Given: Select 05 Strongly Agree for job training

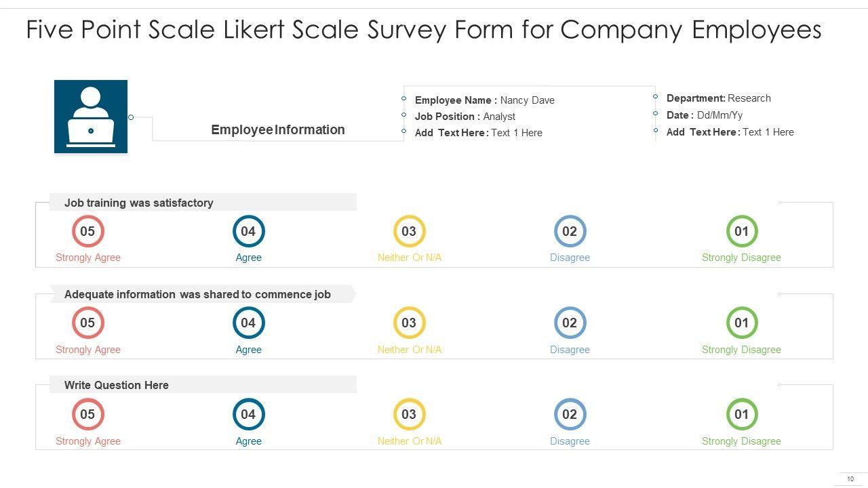Looking at the screenshot, I should point(88,232).
